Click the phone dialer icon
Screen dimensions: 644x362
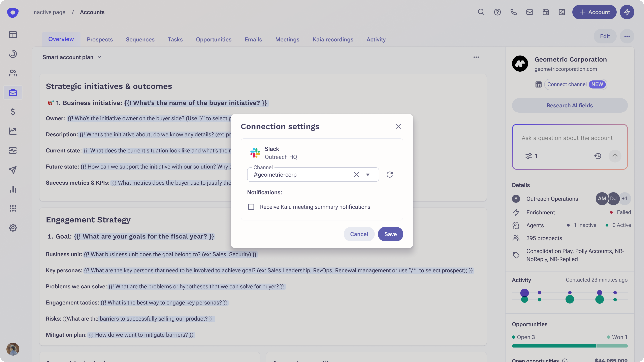(514, 12)
